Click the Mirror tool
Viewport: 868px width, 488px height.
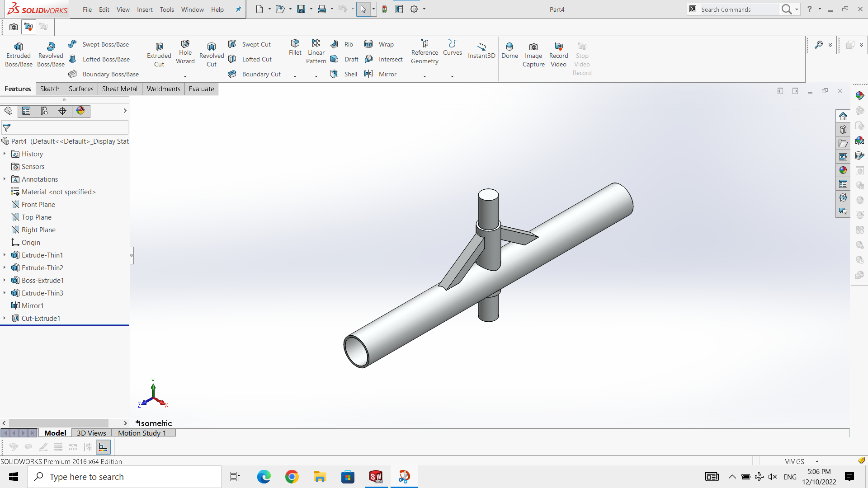pos(380,74)
